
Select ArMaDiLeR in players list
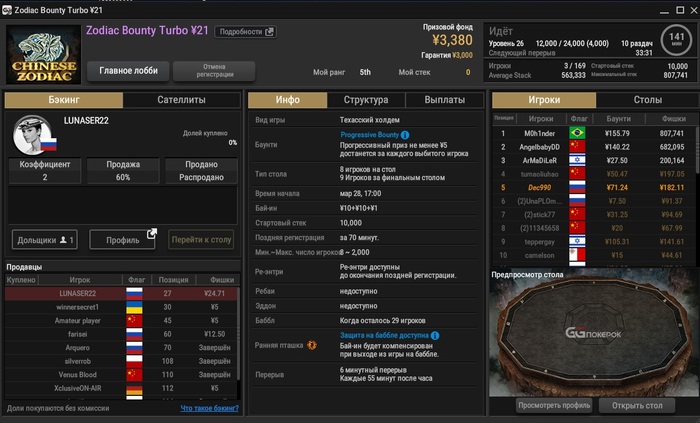point(594,160)
